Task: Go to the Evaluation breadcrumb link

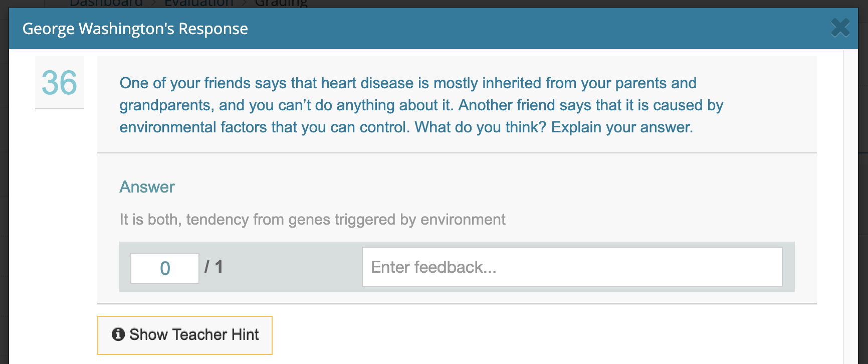Action: point(198,3)
